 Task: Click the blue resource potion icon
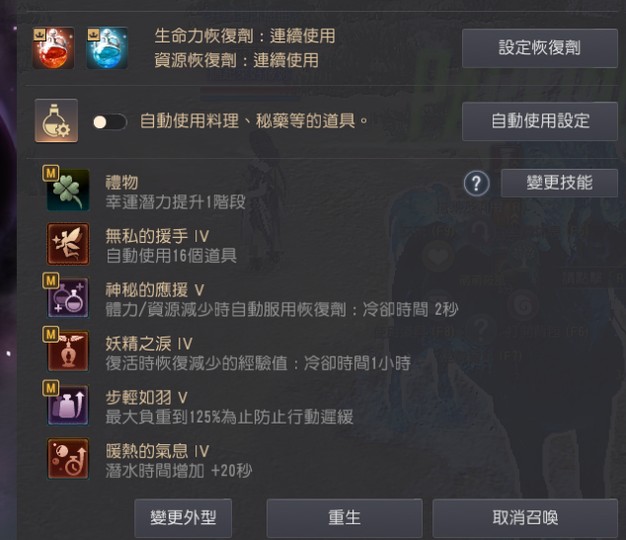[107, 48]
